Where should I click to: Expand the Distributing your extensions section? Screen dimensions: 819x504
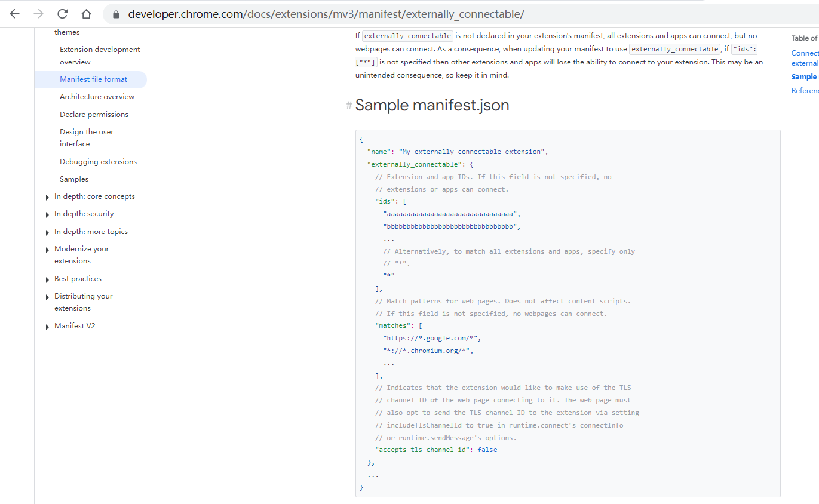pyautogui.click(x=47, y=296)
